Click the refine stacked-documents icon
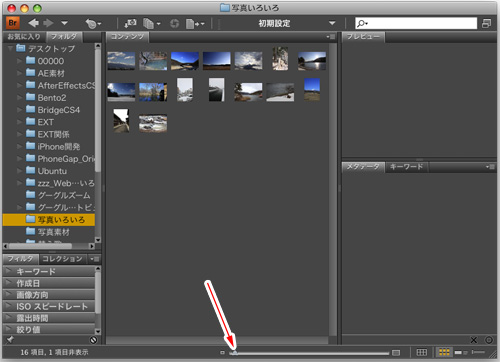 (151, 24)
